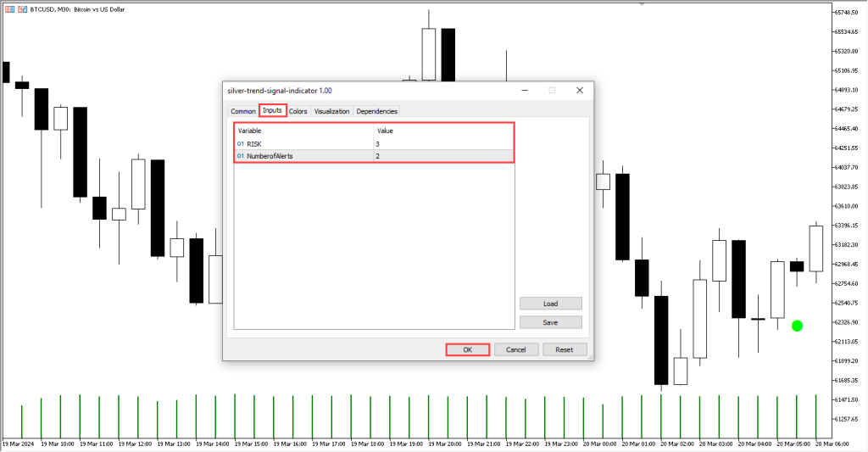Select the Dependencies tab
This screenshot has height=452, width=868.
(x=376, y=111)
